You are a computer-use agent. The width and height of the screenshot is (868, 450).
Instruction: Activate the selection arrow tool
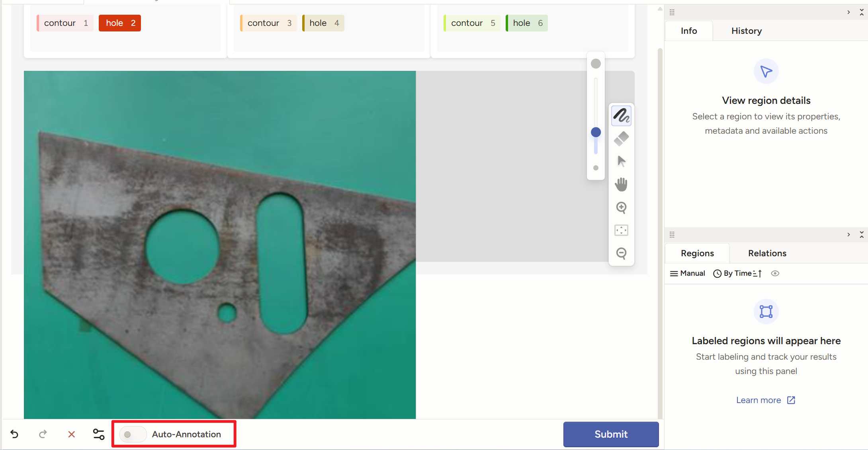(621, 161)
